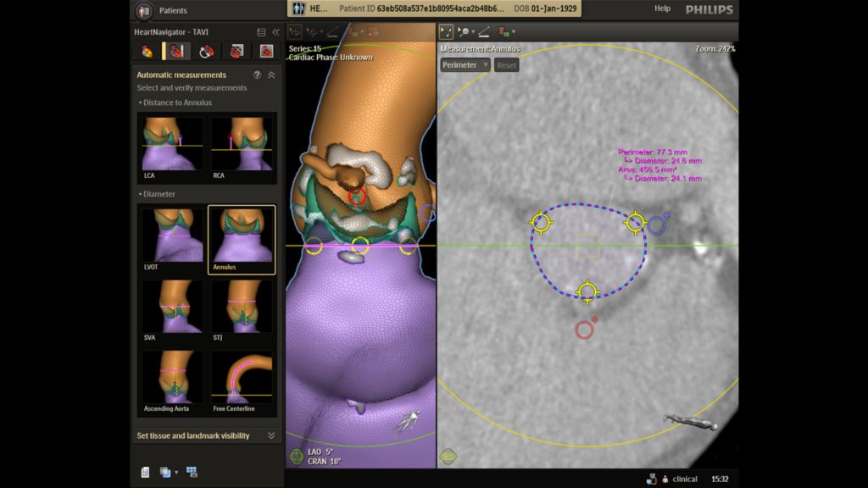868x488 pixels.
Task: Open the Perimeter measurement dropdown
Action: 465,65
